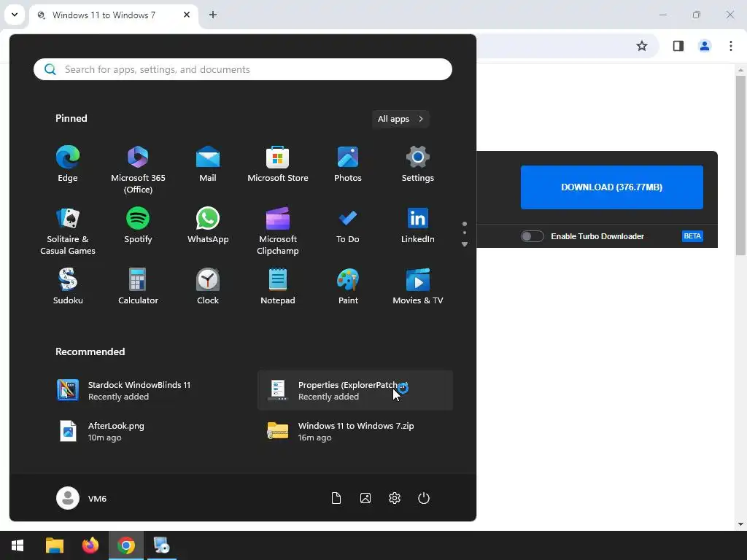Open the pinned Settings app
This screenshot has height=560, width=747.
(x=418, y=164)
